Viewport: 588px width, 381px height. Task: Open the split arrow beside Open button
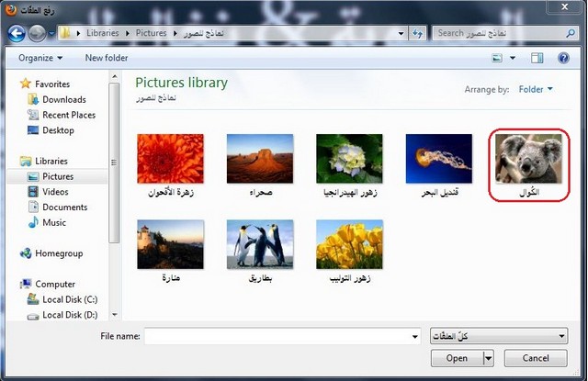click(x=488, y=359)
